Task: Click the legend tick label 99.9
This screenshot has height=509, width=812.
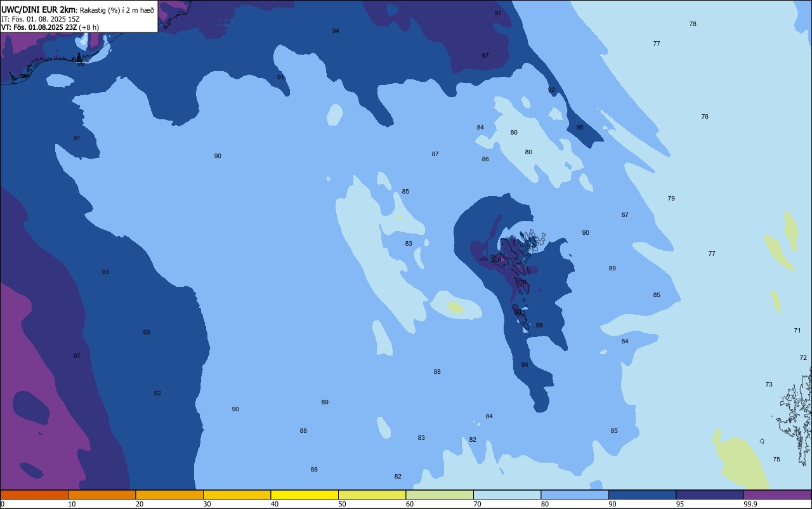Action: [750, 504]
